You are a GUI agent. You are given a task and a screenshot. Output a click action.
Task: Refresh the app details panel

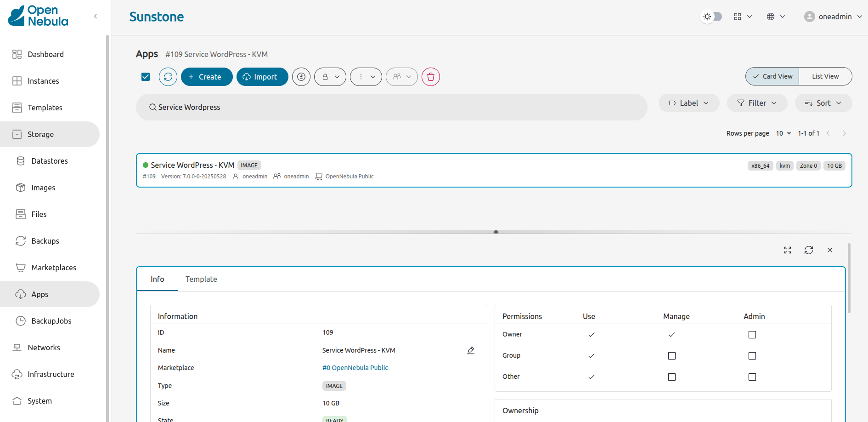click(x=809, y=250)
